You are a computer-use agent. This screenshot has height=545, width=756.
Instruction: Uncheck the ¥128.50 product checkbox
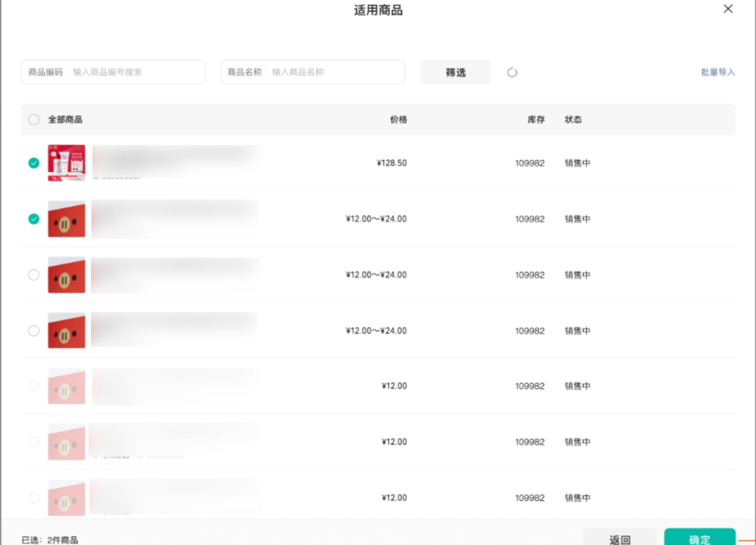point(34,163)
